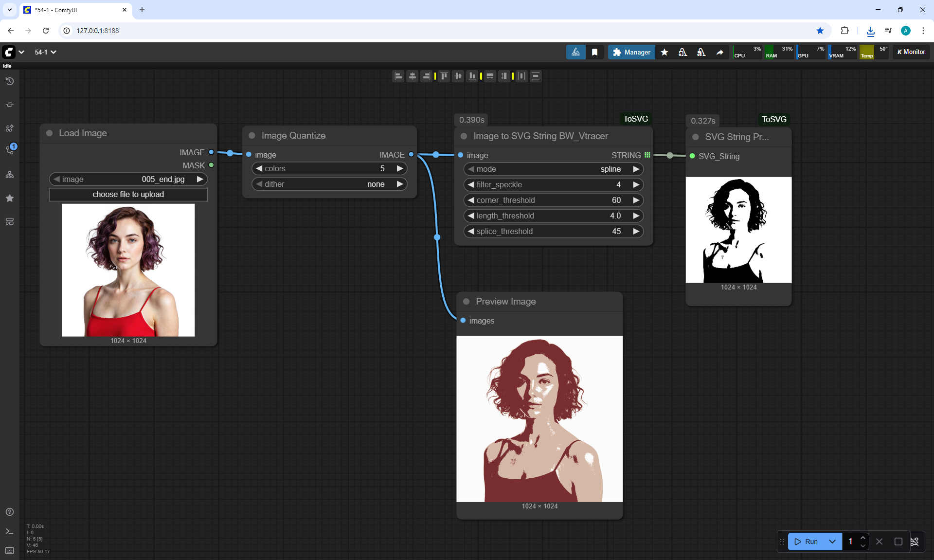Click the black-and-white SVG preview thumbnail
Image resolution: width=934 pixels, height=560 pixels.
738,230
